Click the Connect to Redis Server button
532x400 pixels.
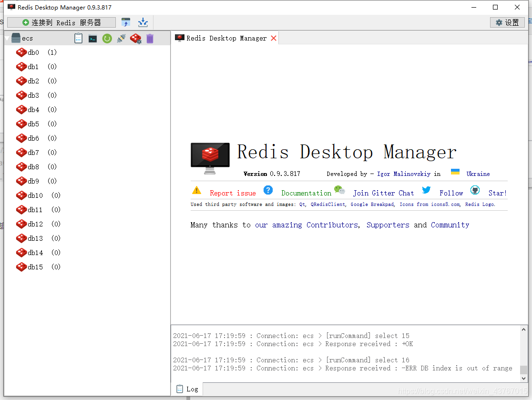tap(61, 22)
